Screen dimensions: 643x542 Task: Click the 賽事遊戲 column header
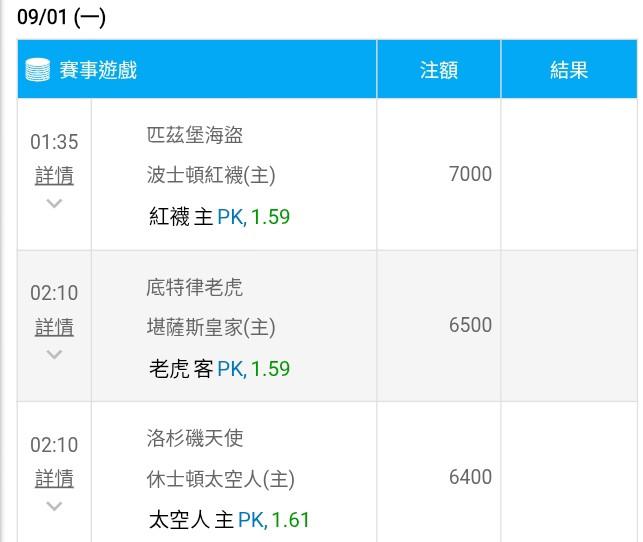pos(98,70)
